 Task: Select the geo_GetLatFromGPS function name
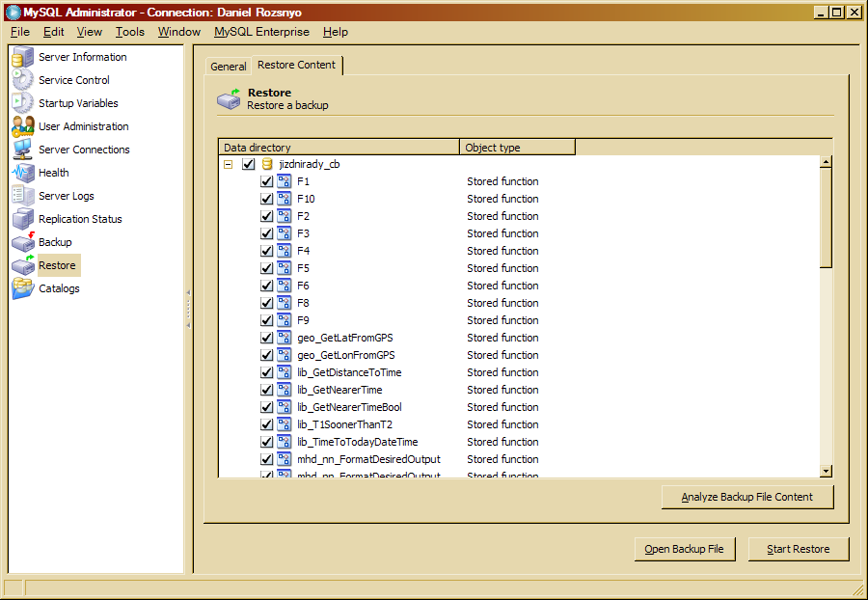(345, 338)
